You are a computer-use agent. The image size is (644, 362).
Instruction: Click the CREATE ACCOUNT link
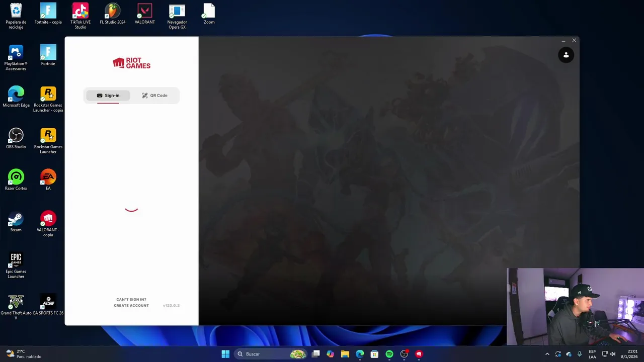tap(131, 305)
